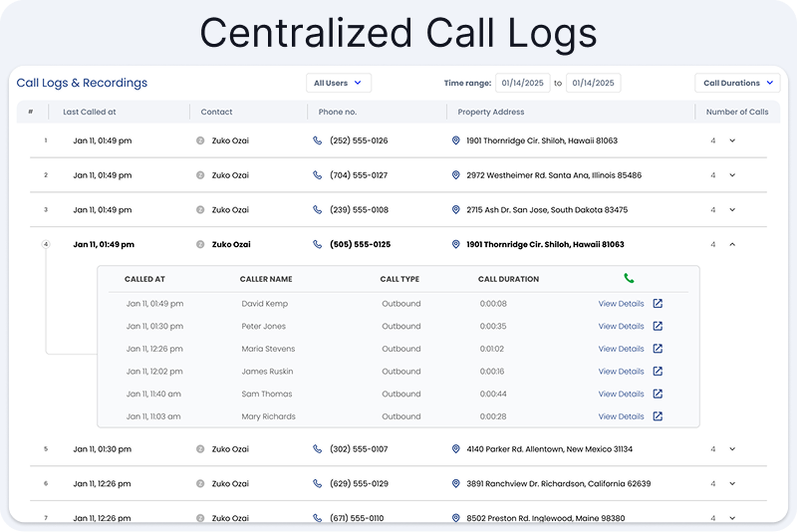Open external link icon for David Kemp call
The width and height of the screenshot is (797, 532).
(658, 304)
